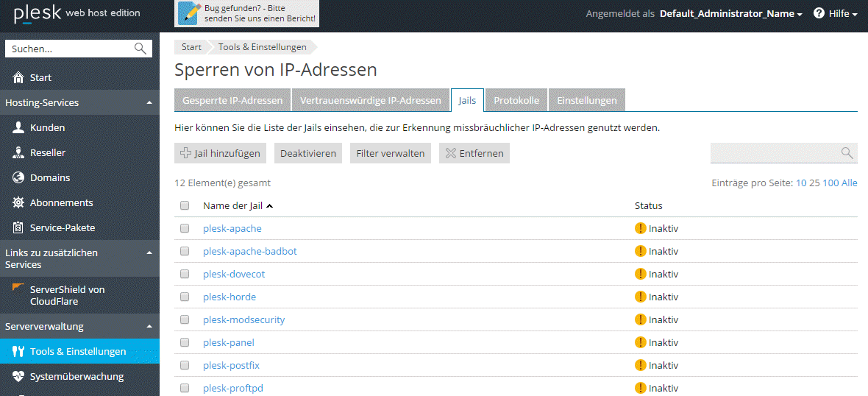Click the Systemüberwachung heart icon
Image resolution: width=868 pixels, height=396 pixels.
coord(18,377)
